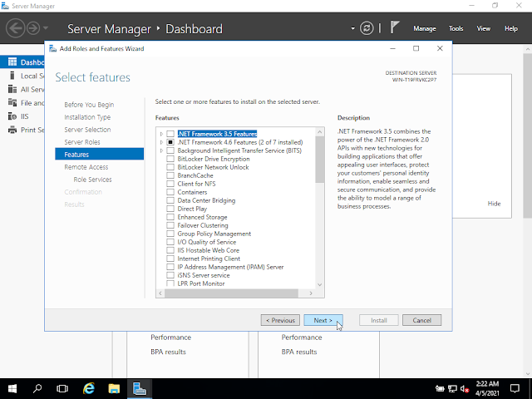The width and height of the screenshot is (532, 399).
Task: Go to the Server Selection step
Action: [87, 130]
